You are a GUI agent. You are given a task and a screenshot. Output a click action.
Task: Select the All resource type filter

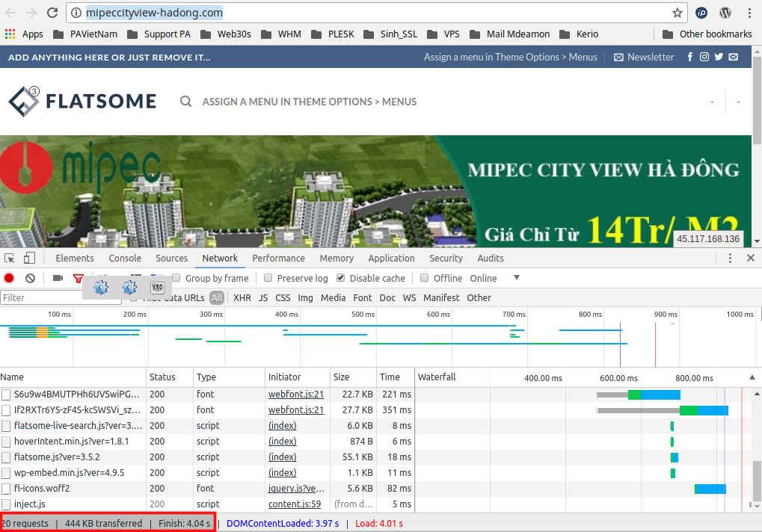(x=217, y=297)
